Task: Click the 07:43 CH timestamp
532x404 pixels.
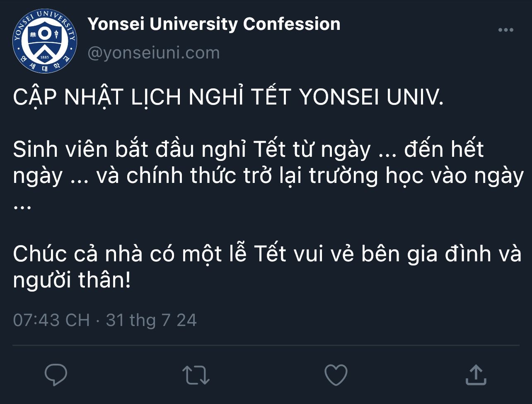Action: 51,320
